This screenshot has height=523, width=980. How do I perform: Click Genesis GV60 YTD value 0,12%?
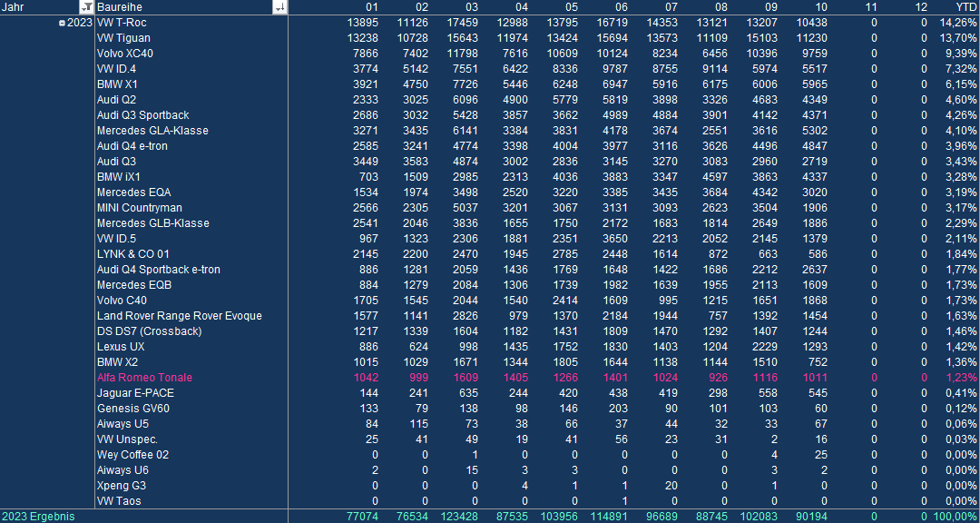[961, 409]
